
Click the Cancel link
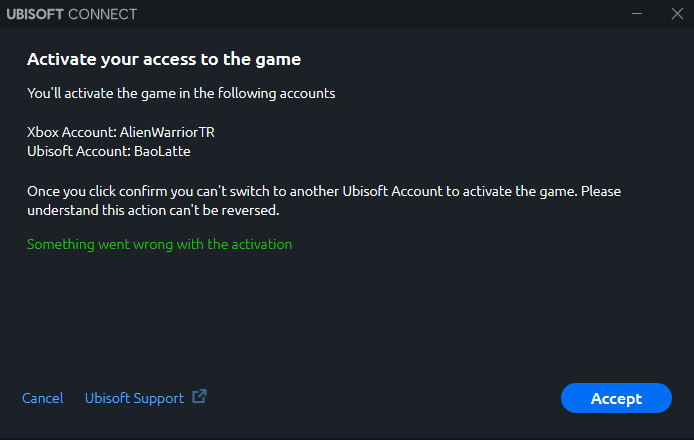(x=42, y=398)
